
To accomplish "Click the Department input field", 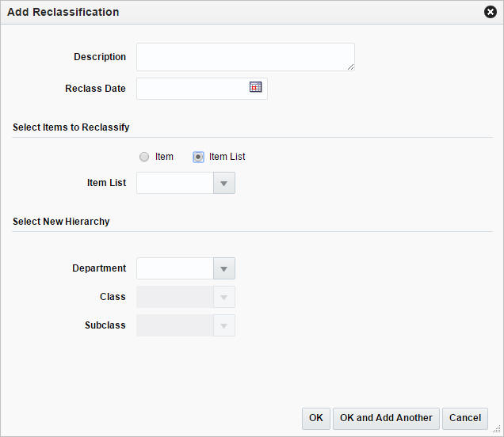I will [175, 269].
